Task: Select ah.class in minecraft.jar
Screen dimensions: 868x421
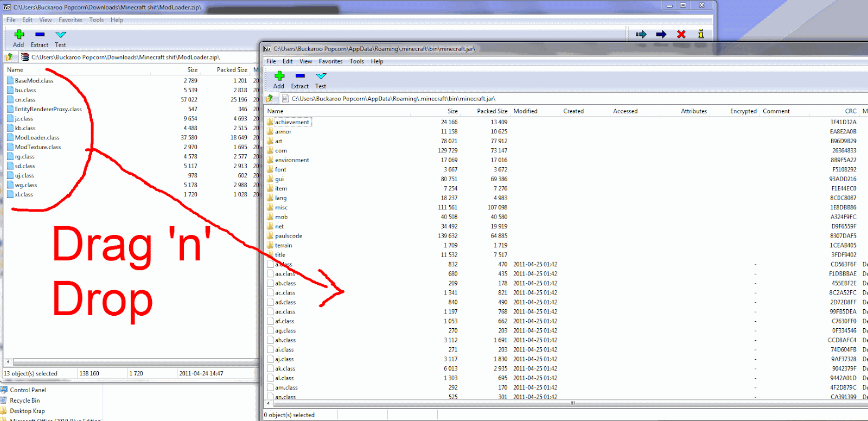Action: 285,340
